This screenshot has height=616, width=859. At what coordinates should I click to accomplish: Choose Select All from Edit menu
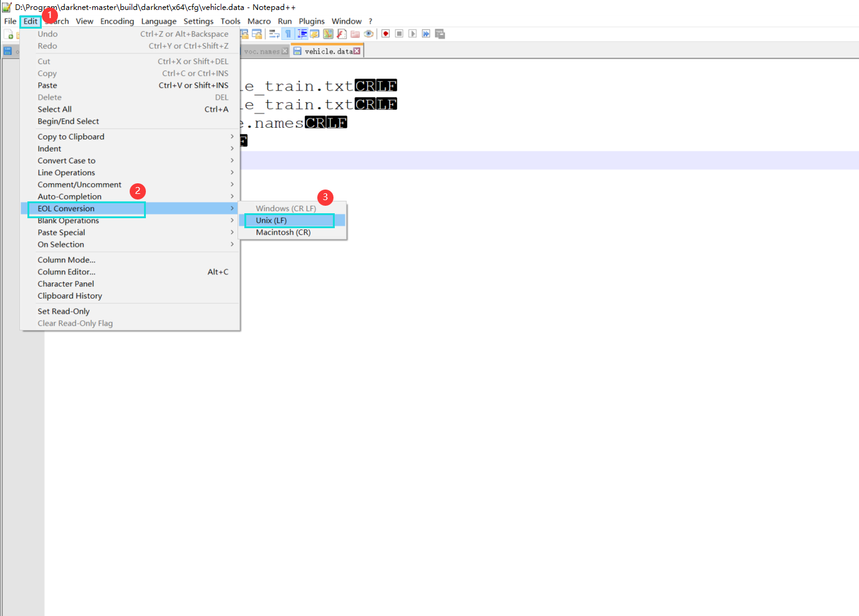[54, 109]
